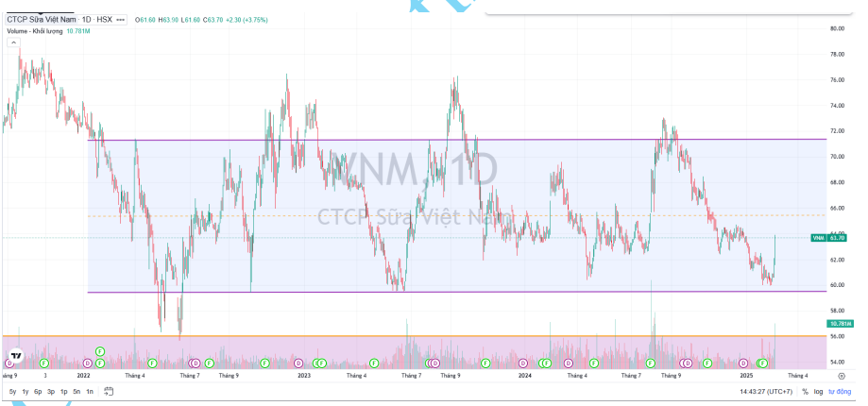
Task: Click the 54.00 price scale label
Action: (x=837, y=363)
